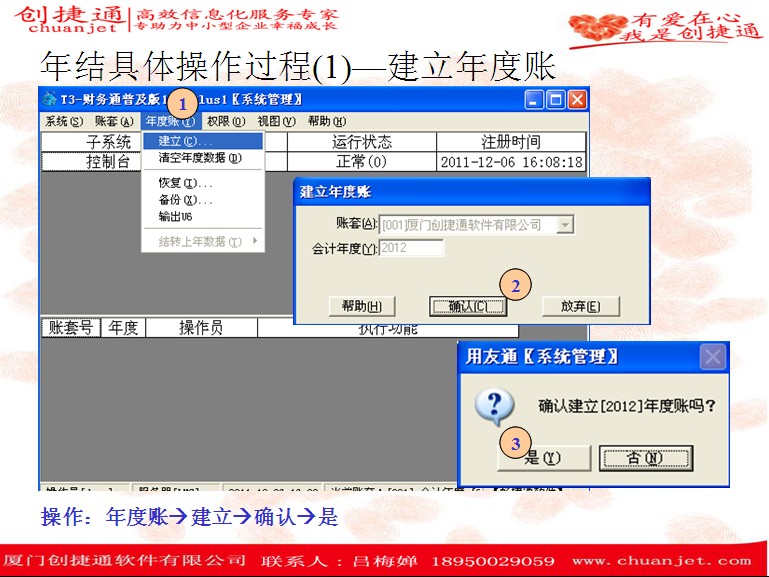Click 帮助(H) button in 建立年度账 dialog
Image resolution: width=769 pixels, height=577 pixels.
(362, 306)
